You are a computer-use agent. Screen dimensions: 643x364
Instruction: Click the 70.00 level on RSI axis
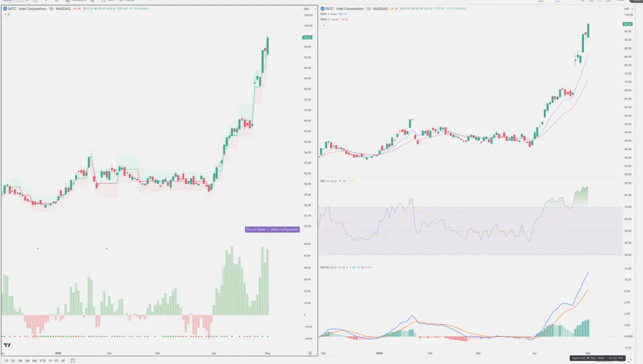pyautogui.click(x=627, y=207)
